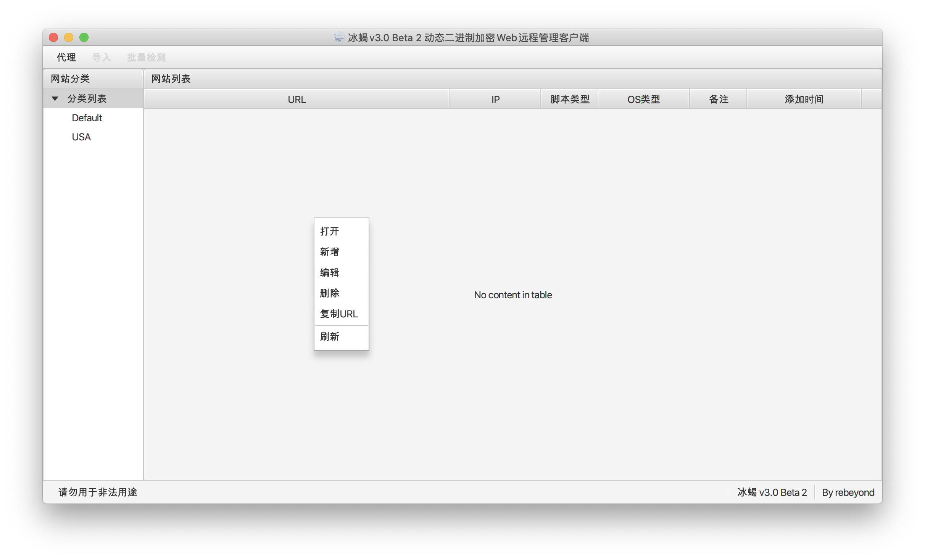Choose 删除 from the context menu
925x560 pixels.
pos(341,293)
